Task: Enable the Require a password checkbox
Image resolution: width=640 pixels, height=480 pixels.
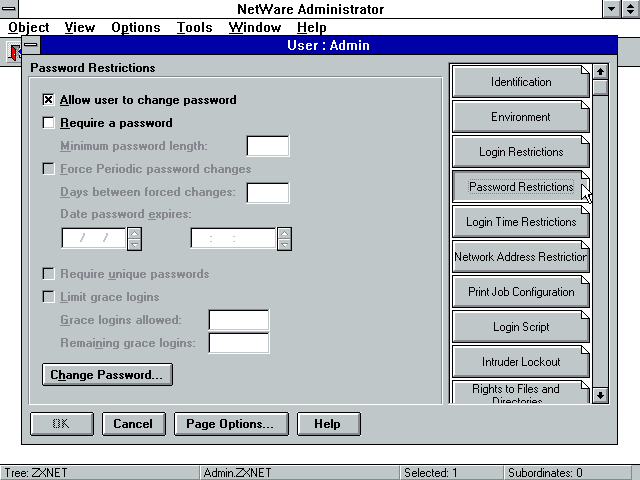Action: click(48, 122)
